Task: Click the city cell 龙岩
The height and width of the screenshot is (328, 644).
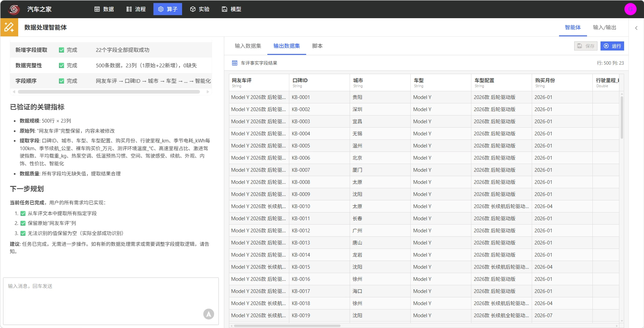Action: 380,255
